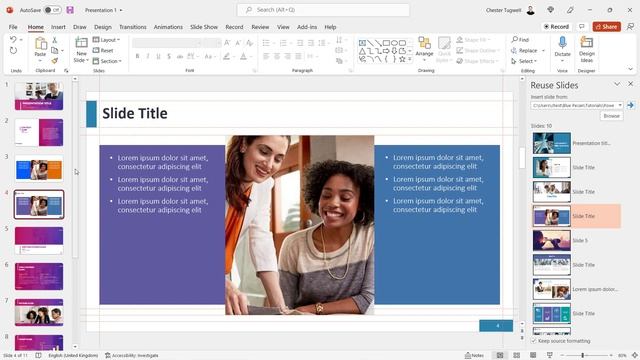Open the font name box
The image size is (640, 360).
167,43
